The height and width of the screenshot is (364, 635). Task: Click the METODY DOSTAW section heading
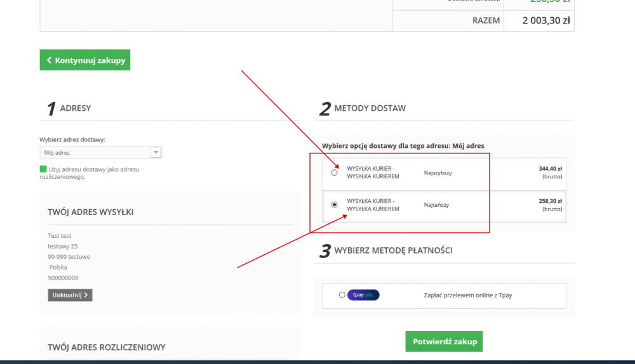coord(370,108)
